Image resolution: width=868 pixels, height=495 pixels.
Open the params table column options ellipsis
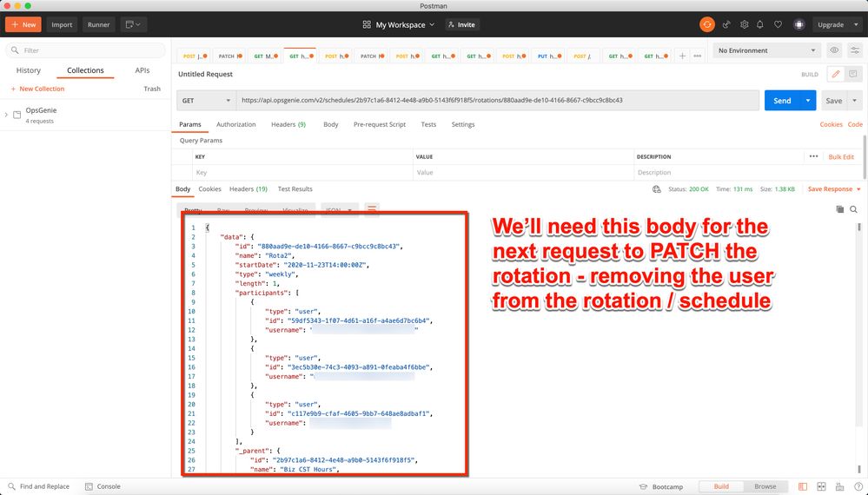[x=813, y=156]
